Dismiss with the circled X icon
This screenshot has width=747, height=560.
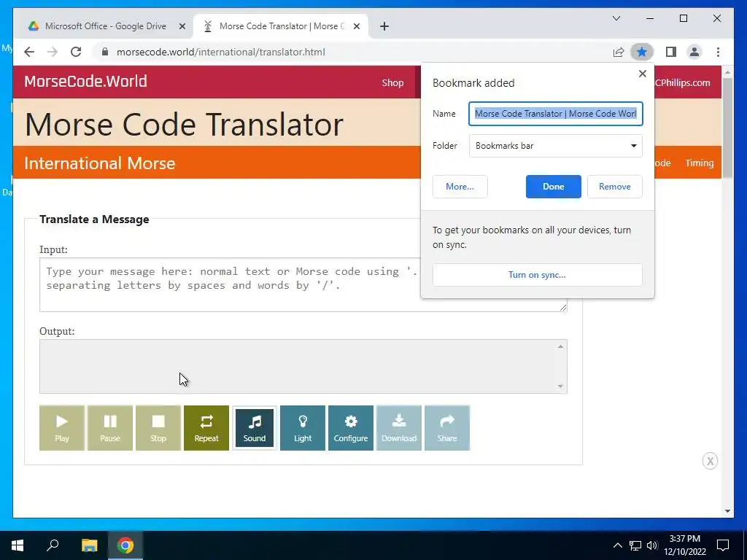tap(710, 461)
